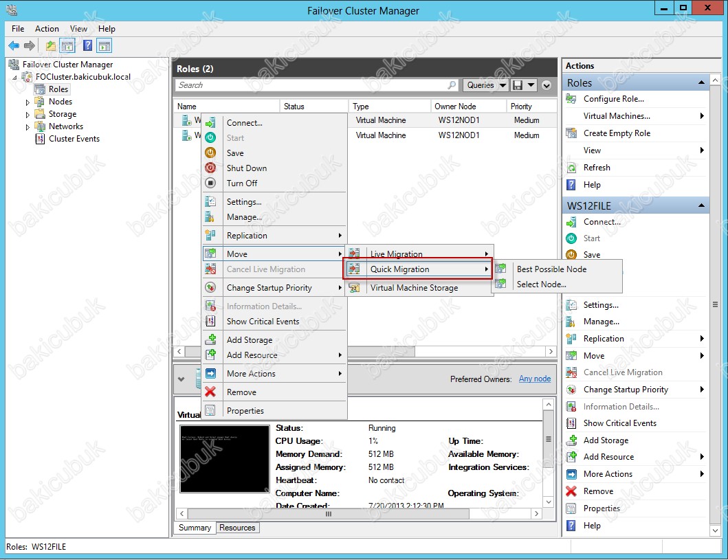This screenshot has height=560, width=728.
Task: Click the round expand chevron next to search bar
Action: tap(547, 85)
